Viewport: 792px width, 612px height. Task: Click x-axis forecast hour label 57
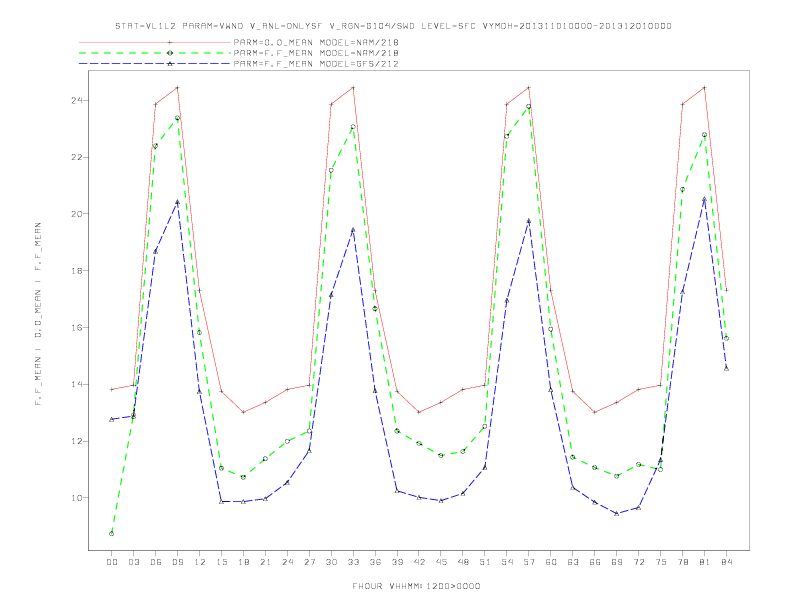coord(529,562)
